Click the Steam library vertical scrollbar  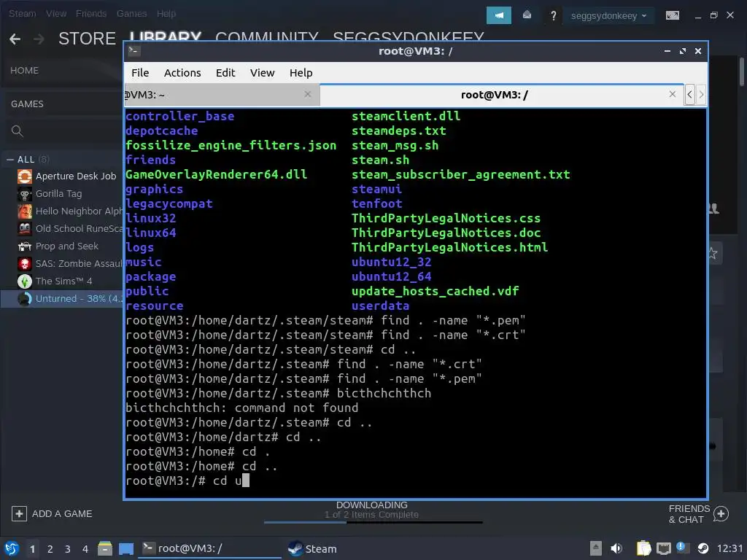(x=742, y=71)
